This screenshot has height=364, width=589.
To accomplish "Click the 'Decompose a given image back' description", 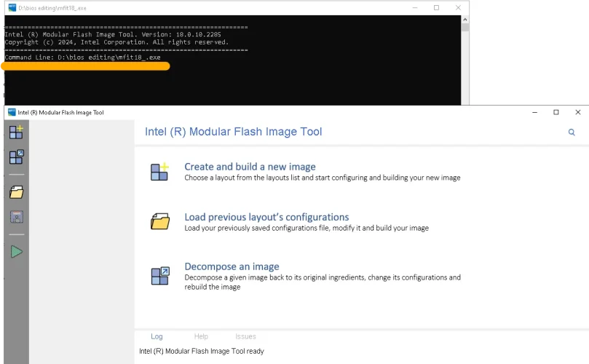I will point(323,282).
